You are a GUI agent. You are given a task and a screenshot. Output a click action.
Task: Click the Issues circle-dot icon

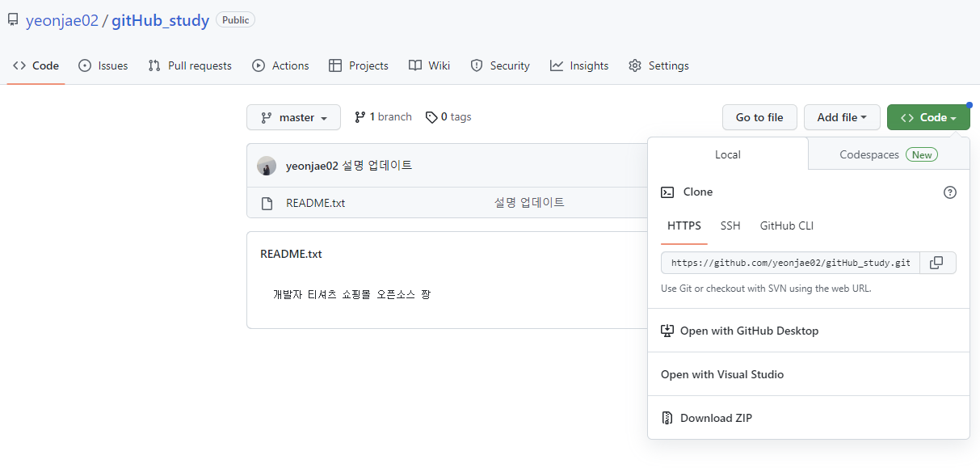click(85, 65)
